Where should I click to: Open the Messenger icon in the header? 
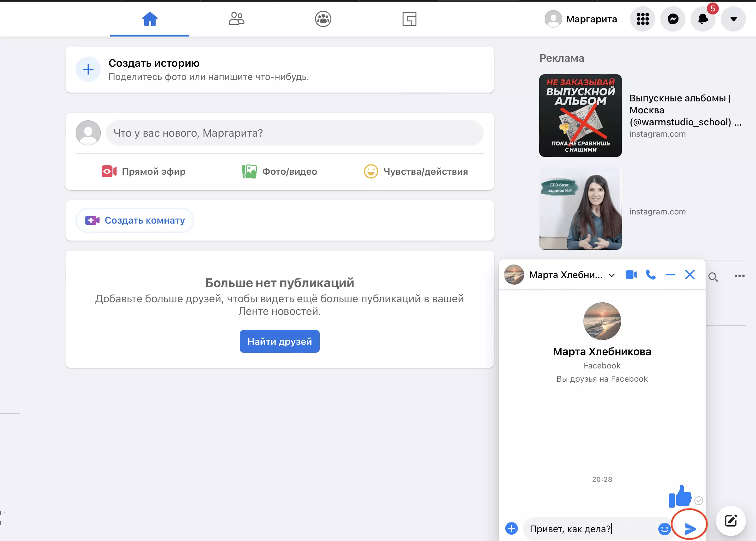(x=673, y=19)
